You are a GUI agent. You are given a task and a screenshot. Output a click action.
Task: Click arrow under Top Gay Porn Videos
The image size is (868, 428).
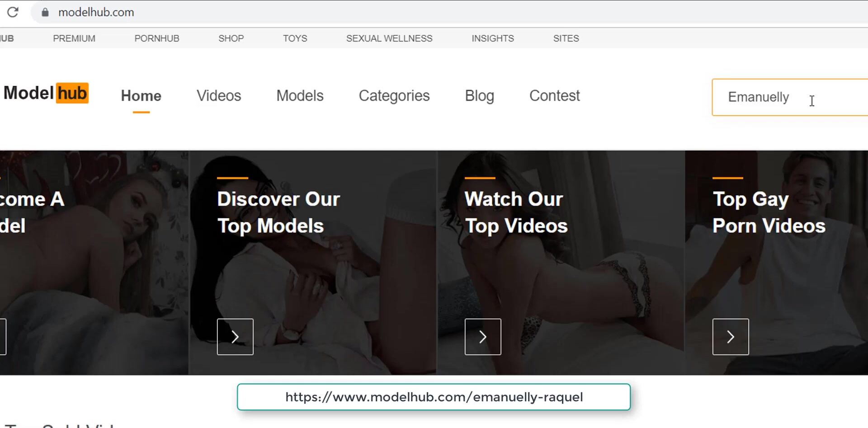731,337
